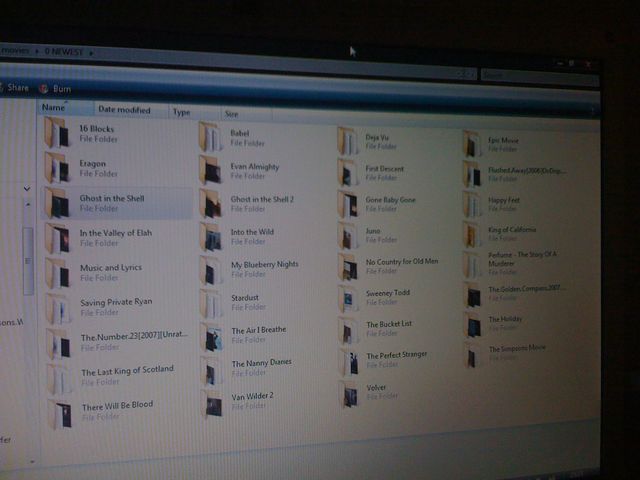The width and height of the screenshot is (640, 480).
Task: Open The Golden Compass folder icon
Action: 473,295
